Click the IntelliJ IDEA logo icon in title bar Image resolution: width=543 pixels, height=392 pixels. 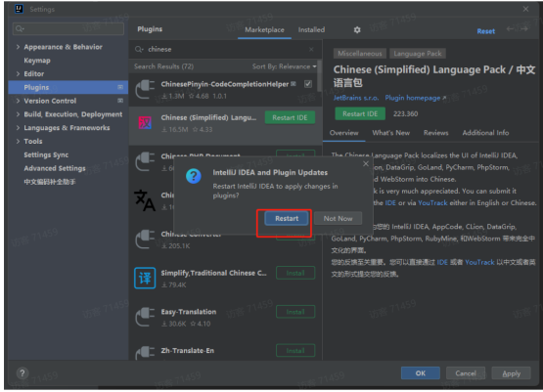click(19, 9)
